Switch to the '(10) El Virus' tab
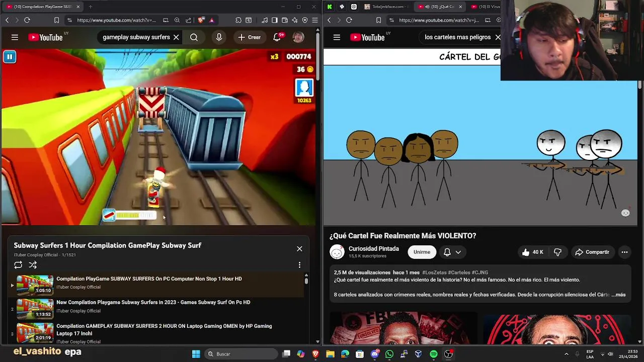The height and width of the screenshot is (362, 644). [x=486, y=7]
